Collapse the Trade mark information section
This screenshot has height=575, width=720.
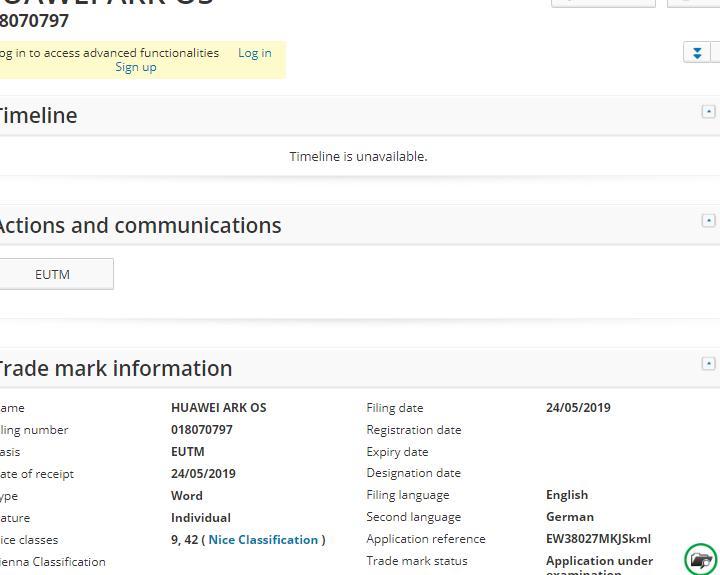(x=708, y=364)
